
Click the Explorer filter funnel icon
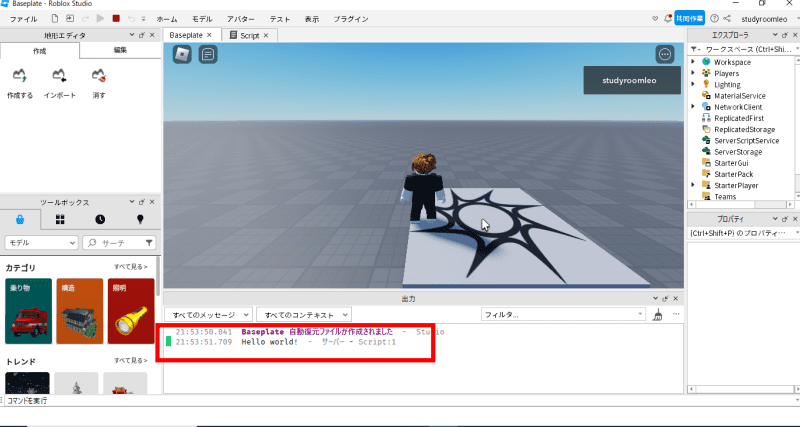tap(695, 49)
